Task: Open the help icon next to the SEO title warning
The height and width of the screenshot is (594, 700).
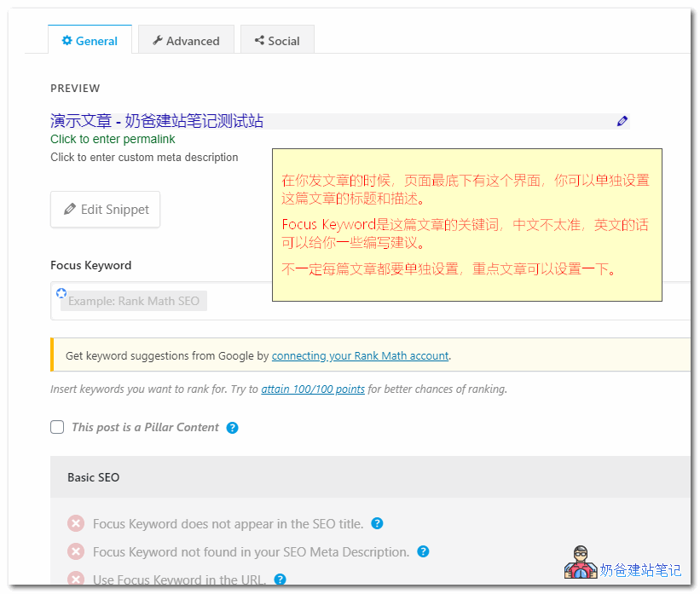Action: pos(376,523)
